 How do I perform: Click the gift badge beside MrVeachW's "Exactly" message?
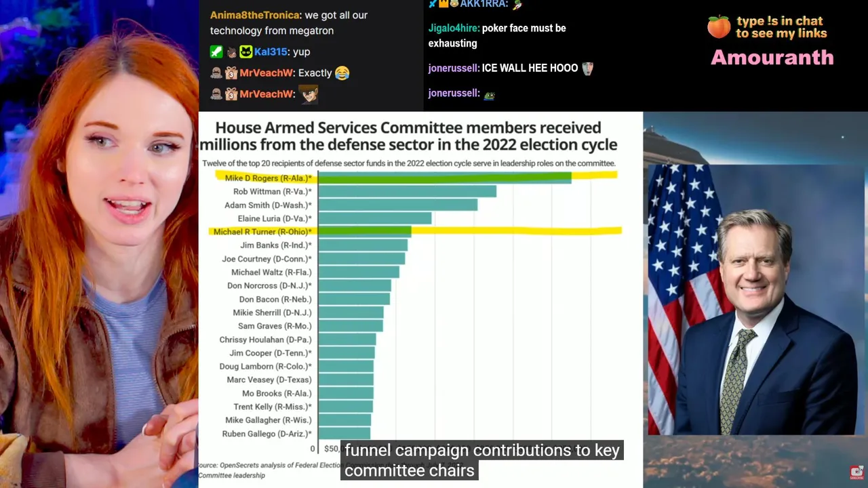pyautogui.click(x=231, y=73)
